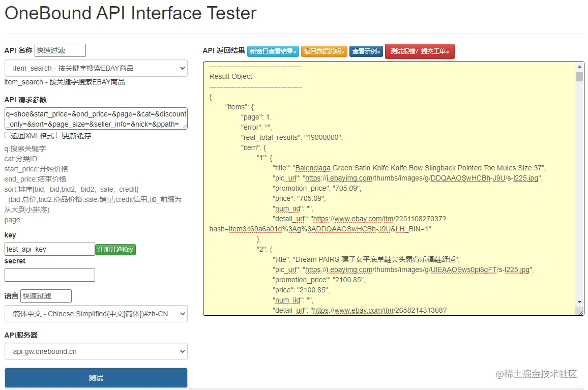Click the result pane scroll up arrow
This screenshot has height=390, width=588.
[x=579, y=67]
